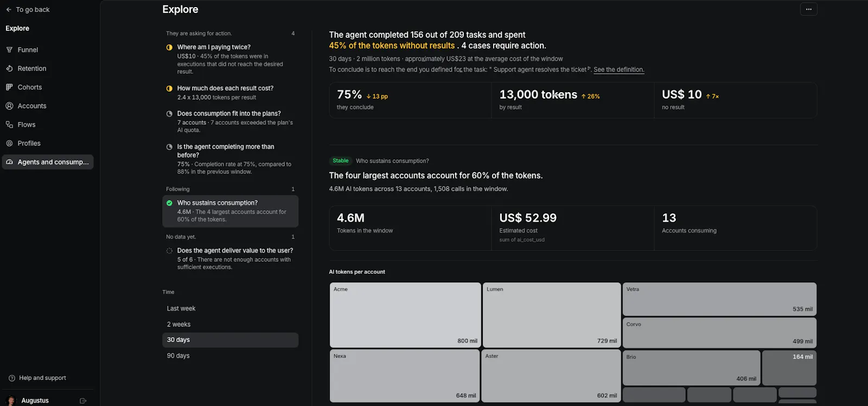This screenshot has height=406, width=868.
Task: Click the Flows icon in sidebar
Action: click(x=9, y=125)
